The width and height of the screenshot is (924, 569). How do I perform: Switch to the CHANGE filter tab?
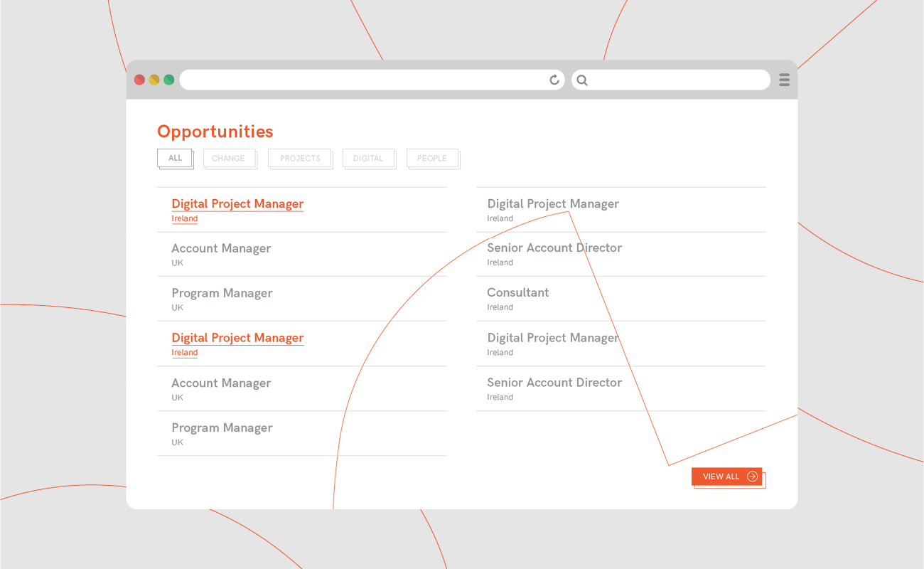point(228,159)
